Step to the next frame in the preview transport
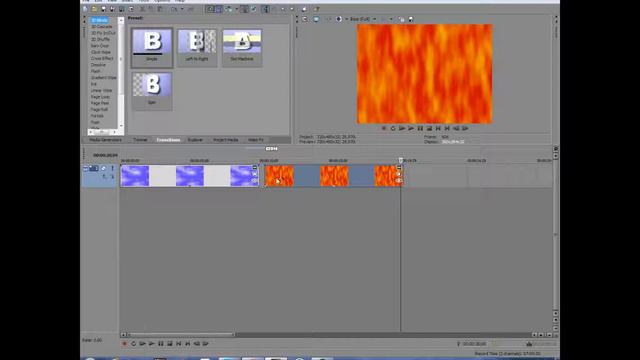Image resolution: width=640 pixels, height=360 pixels. click(x=465, y=128)
